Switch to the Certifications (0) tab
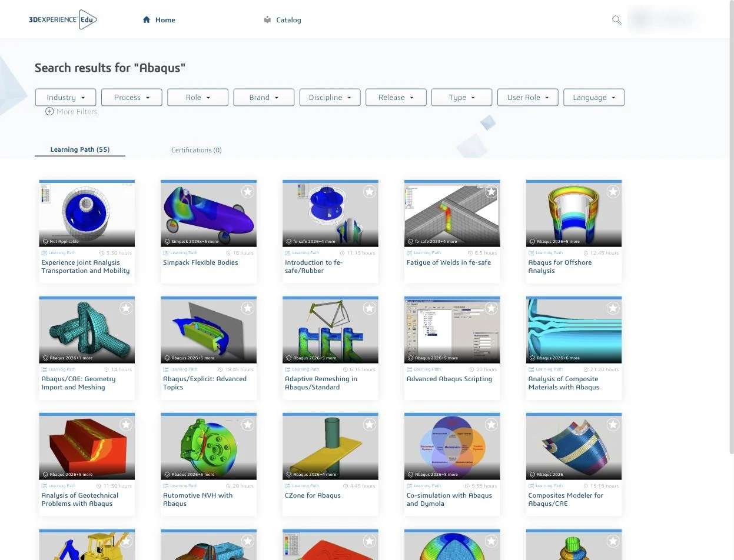The height and width of the screenshot is (560, 734). tap(197, 150)
